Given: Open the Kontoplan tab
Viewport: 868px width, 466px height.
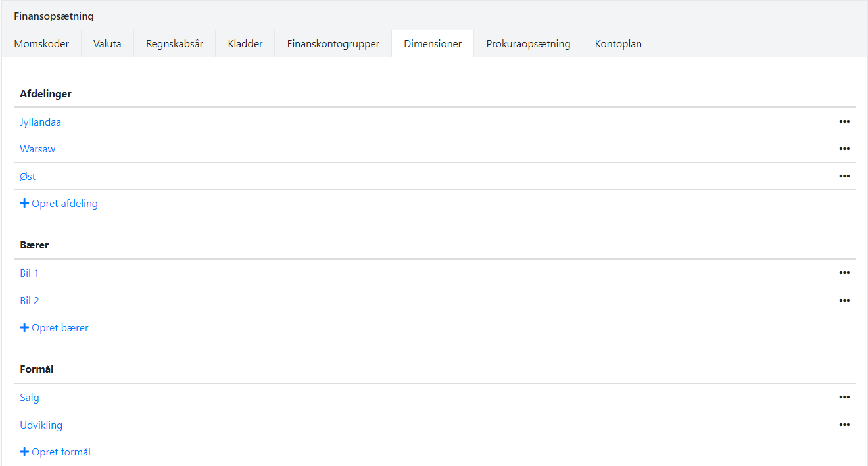Looking at the screenshot, I should click(x=618, y=44).
